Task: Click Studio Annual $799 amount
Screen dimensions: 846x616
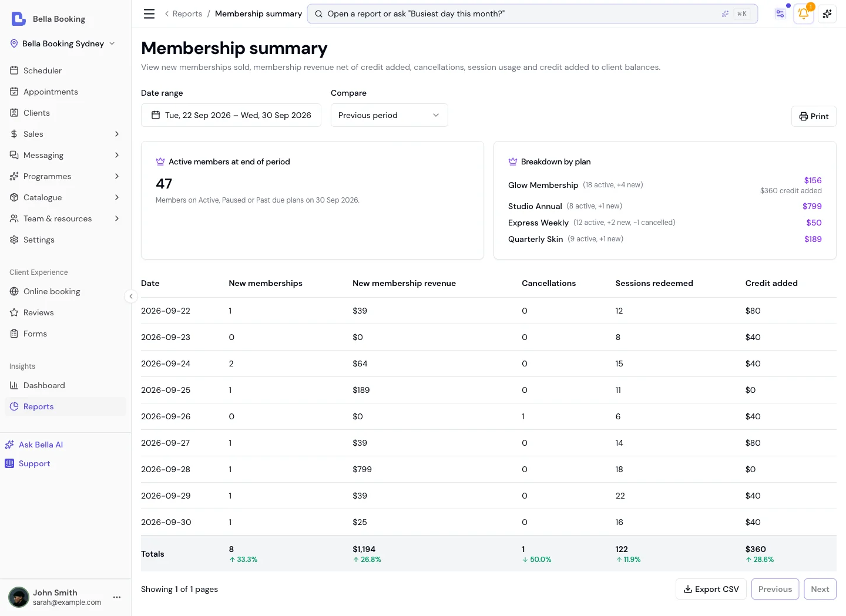Action: pyautogui.click(x=812, y=206)
